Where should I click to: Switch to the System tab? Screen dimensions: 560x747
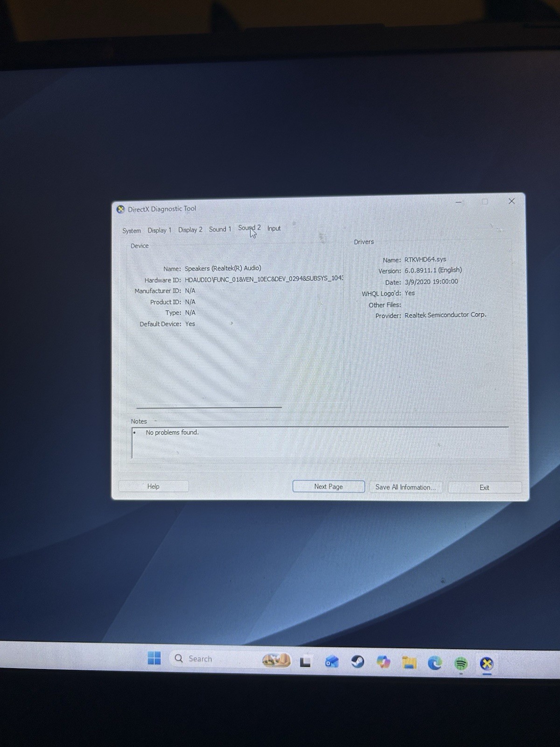point(132,231)
